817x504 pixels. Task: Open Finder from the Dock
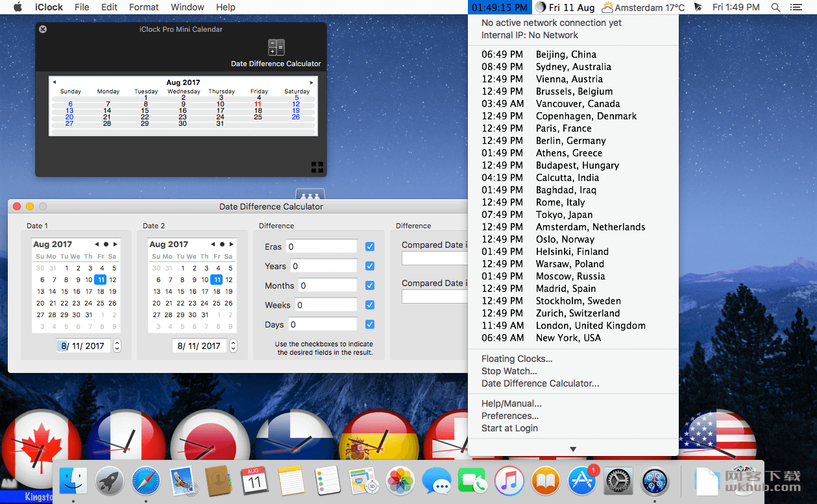coord(73,481)
